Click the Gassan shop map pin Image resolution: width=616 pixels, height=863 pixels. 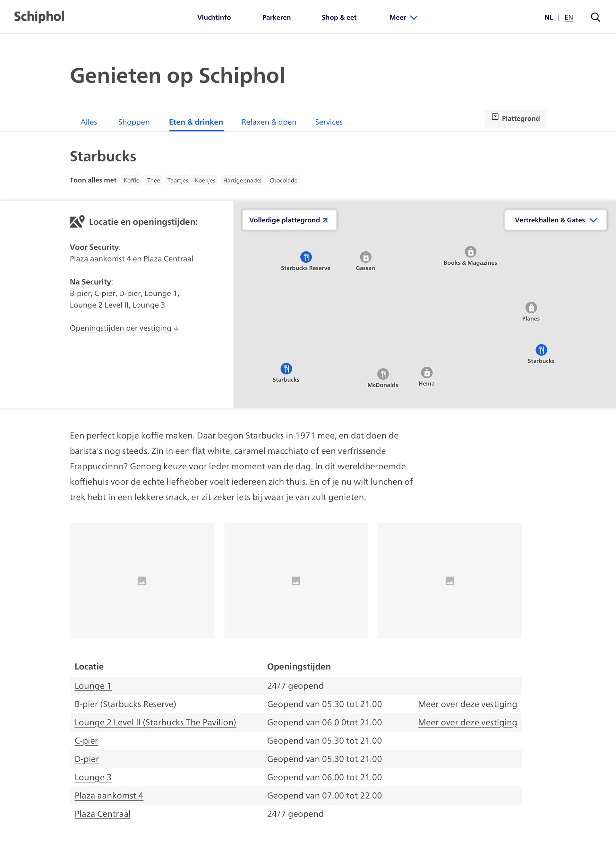pyautogui.click(x=365, y=257)
